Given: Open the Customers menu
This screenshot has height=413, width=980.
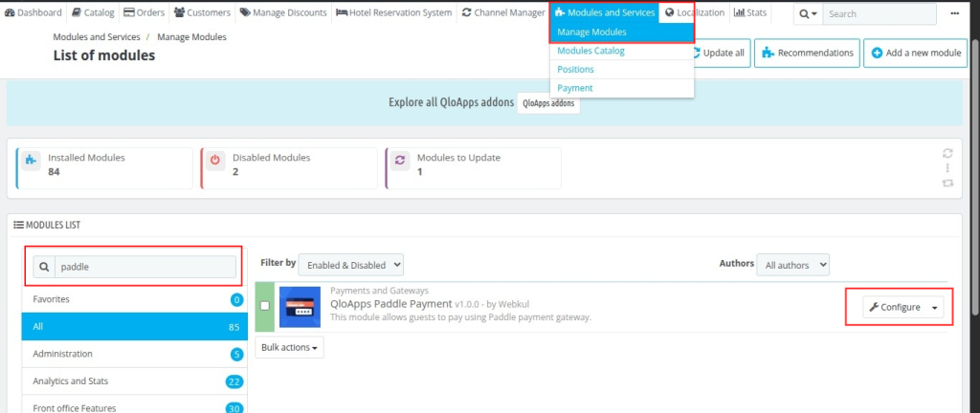Looking at the screenshot, I should 202,12.
